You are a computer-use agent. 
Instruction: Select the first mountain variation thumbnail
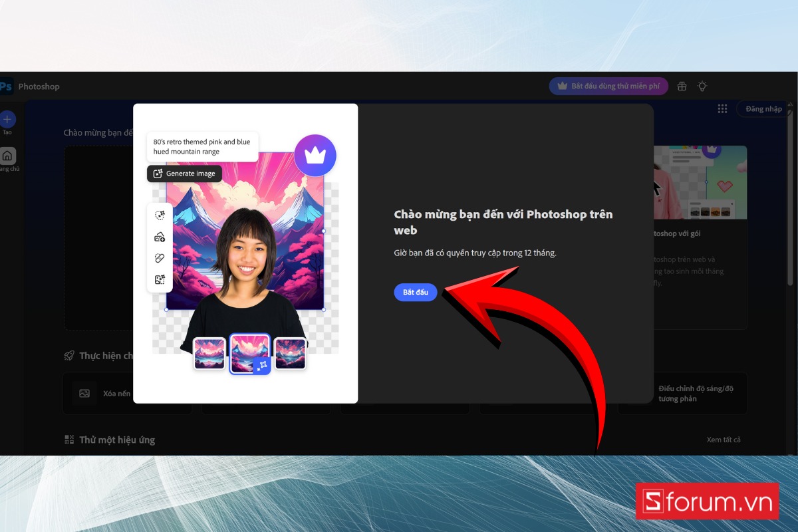pos(209,353)
